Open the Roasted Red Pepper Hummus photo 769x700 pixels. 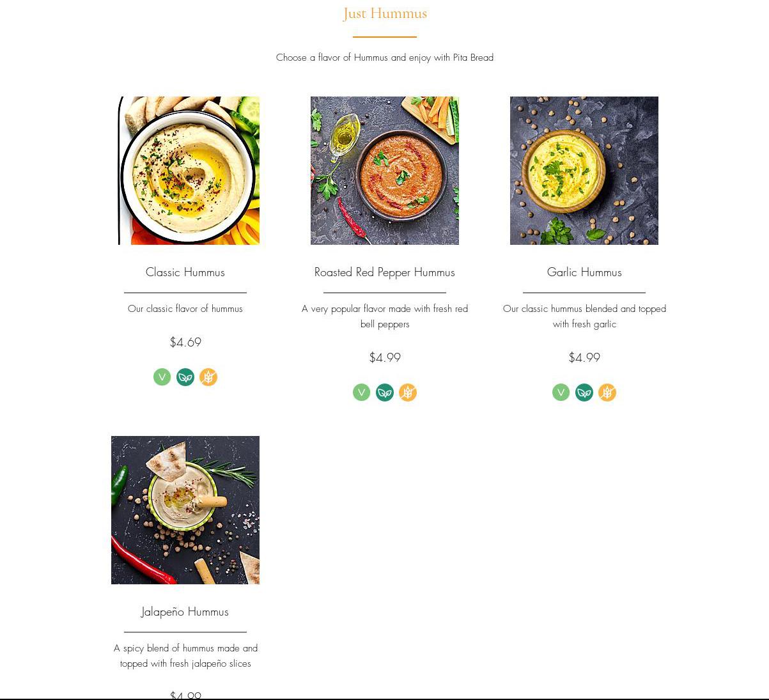point(385,171)
